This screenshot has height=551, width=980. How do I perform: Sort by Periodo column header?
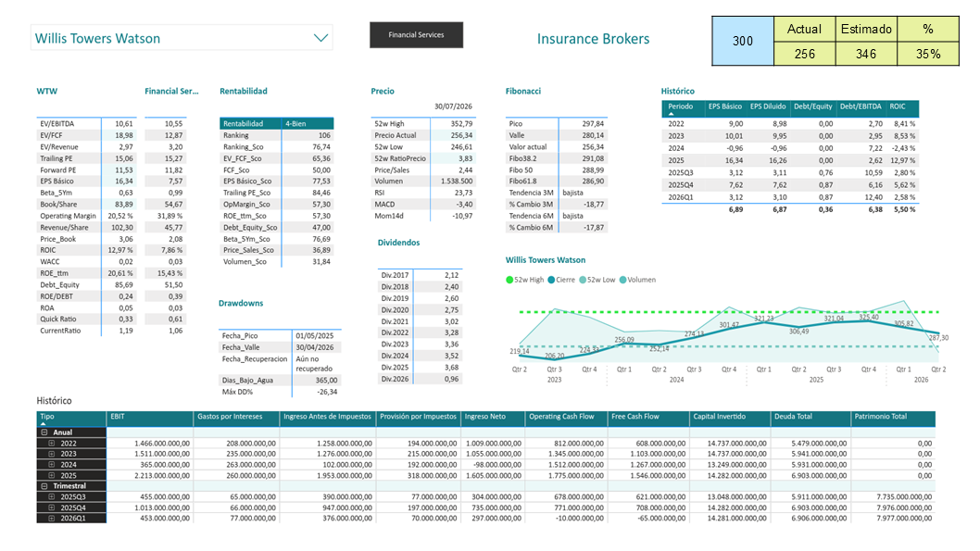click(x=681, y=106)
